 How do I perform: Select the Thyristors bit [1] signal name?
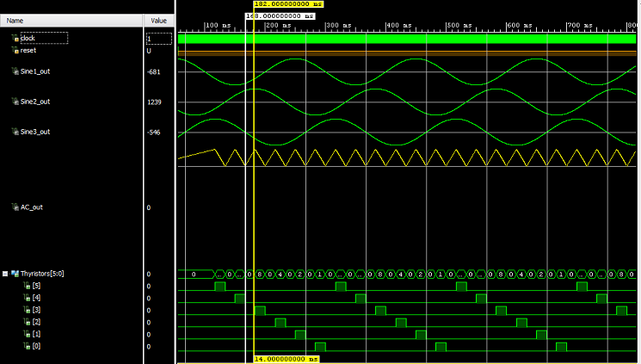[36, 334]
